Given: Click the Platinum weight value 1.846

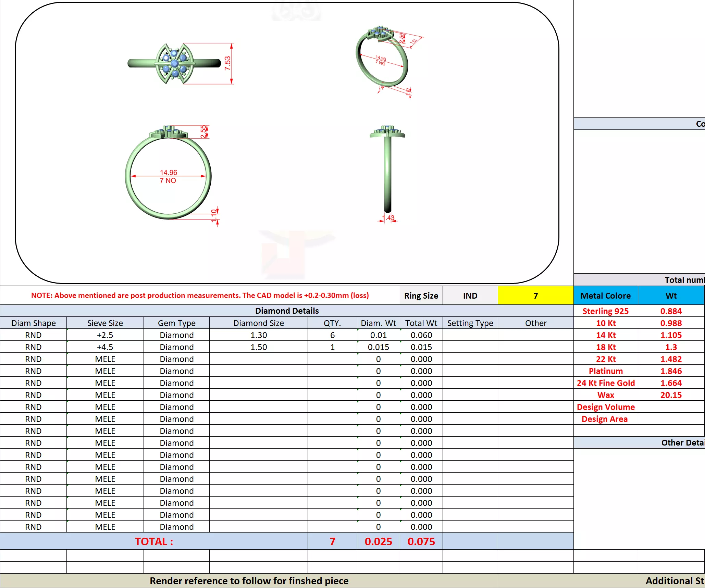Looking at the screenshot, I should tap(671, 371).
